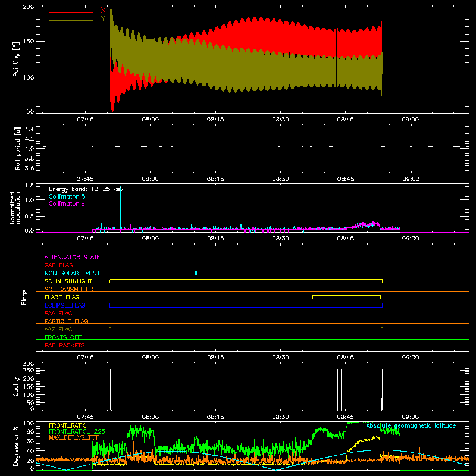Click 'Absolute geomagnetic latitude' label

pos(411,425)
